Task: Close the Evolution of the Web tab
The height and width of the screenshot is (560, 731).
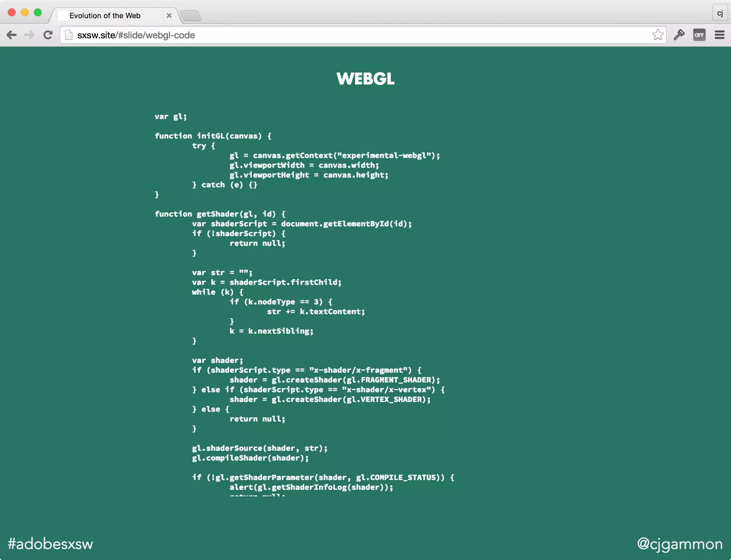Action: click(169, 16)
